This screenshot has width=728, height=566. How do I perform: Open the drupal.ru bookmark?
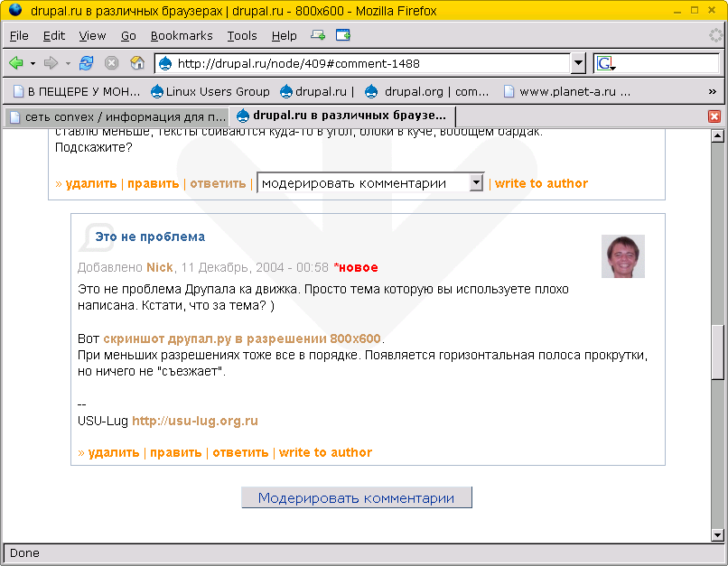pos(317,92)
